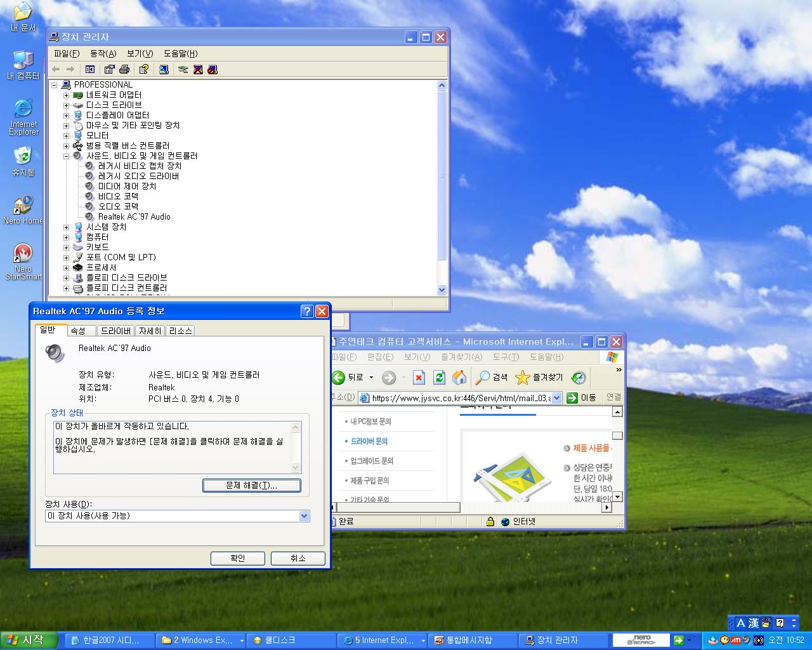Click the Properties icon in Device Manager toolbar
This screenshot has width=812, height=650.
pyautogui.click(x=109, y=69)
